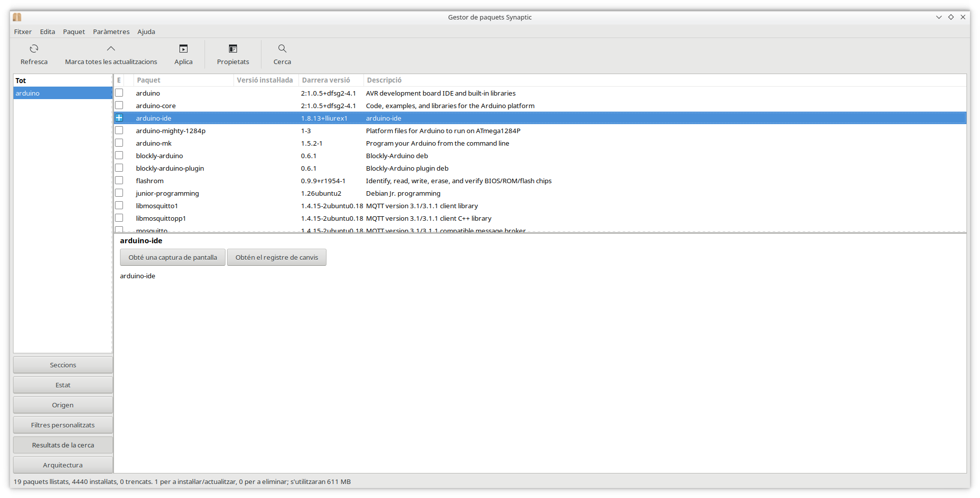The image size is (980, 498).
Task: Switch to the Estat filter view
Action: pyautogui.click(x=63, y=385)
